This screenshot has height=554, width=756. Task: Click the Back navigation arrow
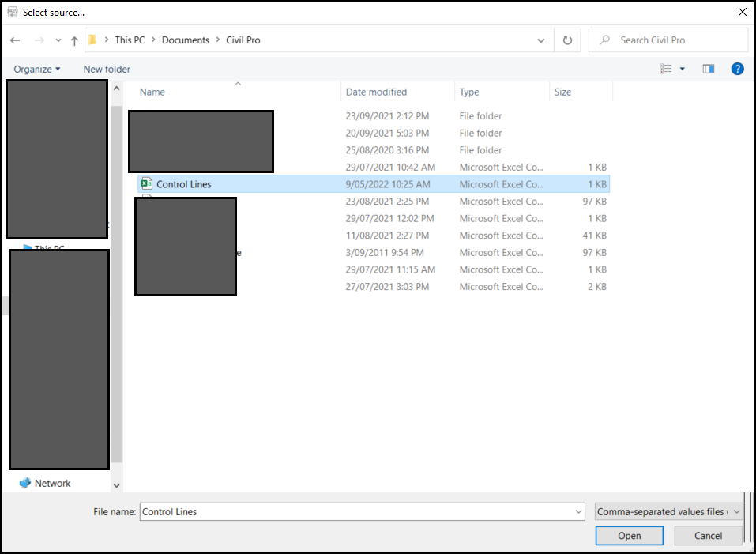(x=16, y=40)
